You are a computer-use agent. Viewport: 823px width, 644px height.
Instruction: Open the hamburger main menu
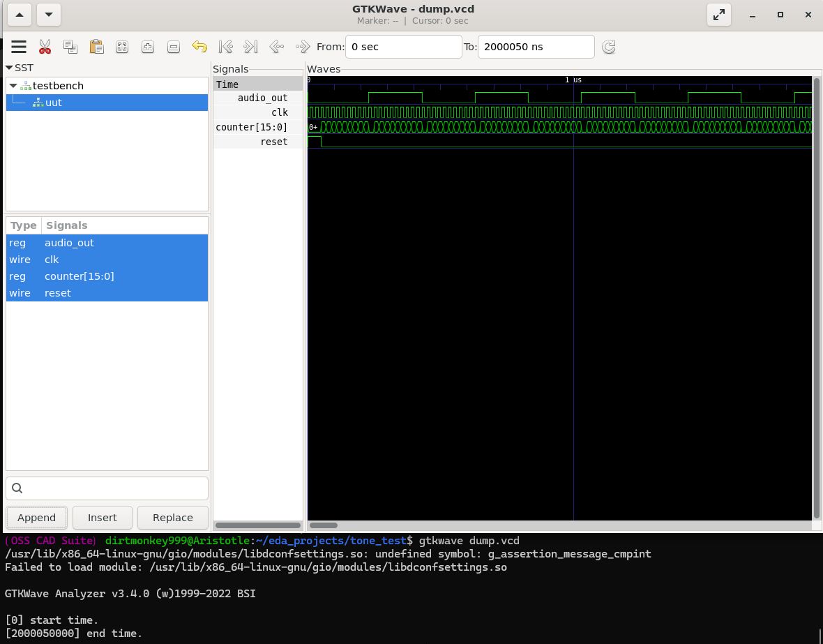click(19, 47)
